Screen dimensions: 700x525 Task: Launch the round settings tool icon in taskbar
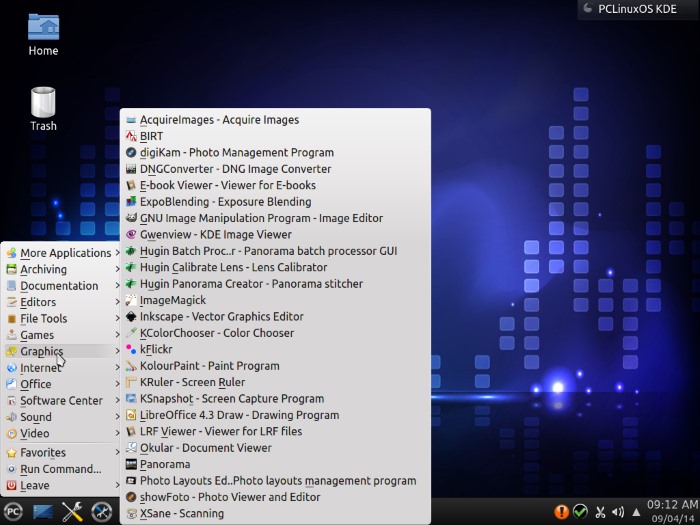(x=102, y=512)
